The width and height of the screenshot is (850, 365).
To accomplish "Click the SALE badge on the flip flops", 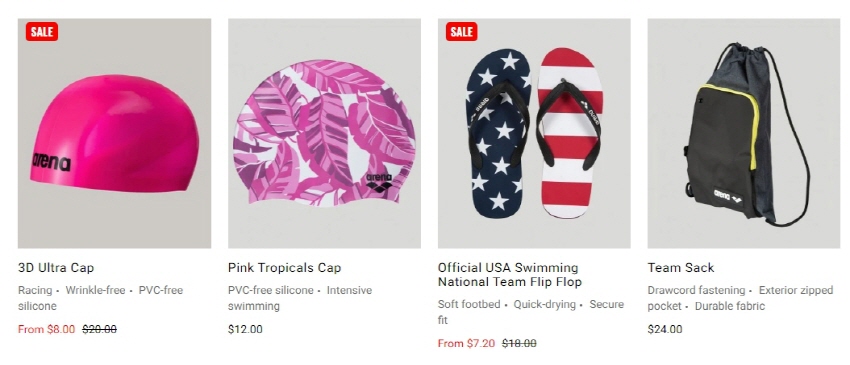I will pyautogui.click(x=461, y=31).
